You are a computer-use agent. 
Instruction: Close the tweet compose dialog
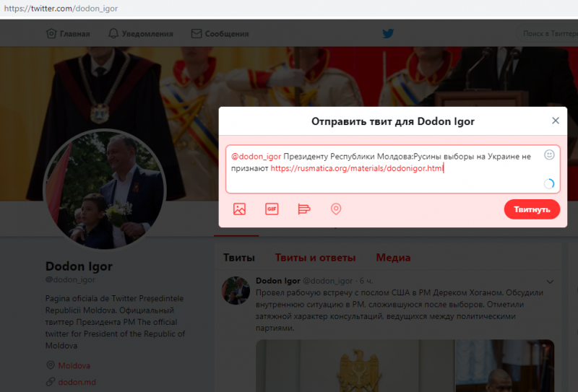click(x=555, y=121)
